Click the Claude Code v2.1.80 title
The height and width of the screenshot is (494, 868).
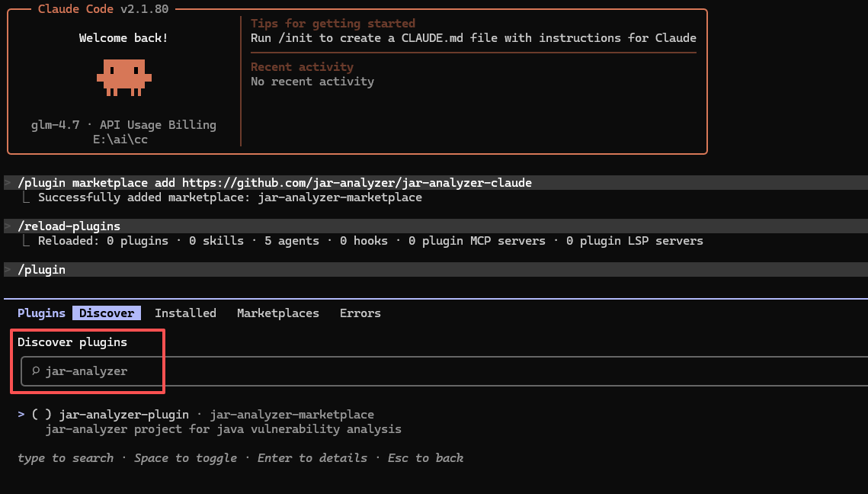(x=103, y=9)
